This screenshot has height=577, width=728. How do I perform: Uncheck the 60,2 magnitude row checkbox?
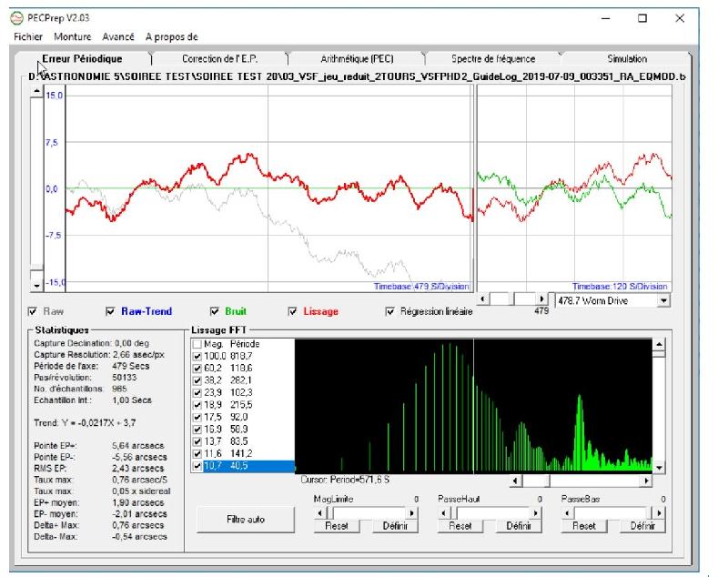point(197,368)
